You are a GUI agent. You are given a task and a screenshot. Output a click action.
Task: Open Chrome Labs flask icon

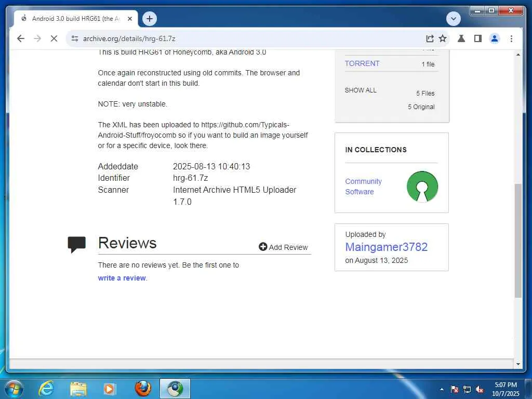point(461,38)
